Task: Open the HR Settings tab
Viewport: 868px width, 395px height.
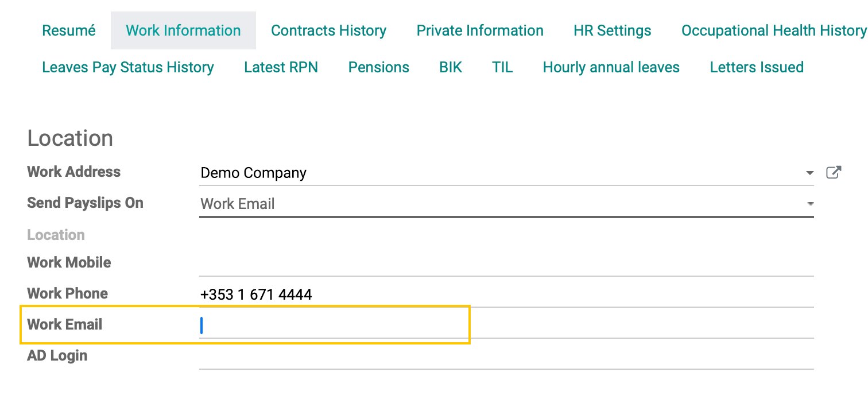Action: click(x=612, y=30)
